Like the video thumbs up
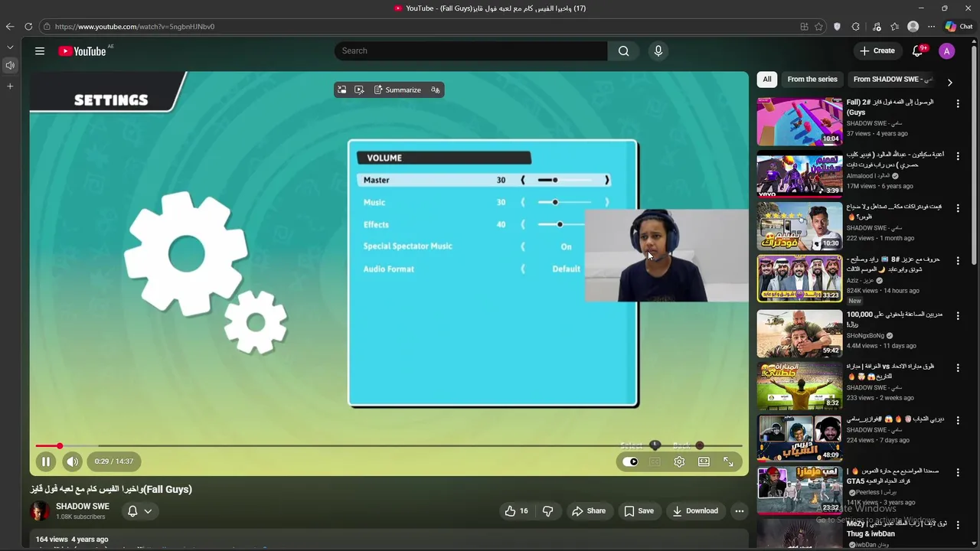The image size is (980, 551). [516, 510]
